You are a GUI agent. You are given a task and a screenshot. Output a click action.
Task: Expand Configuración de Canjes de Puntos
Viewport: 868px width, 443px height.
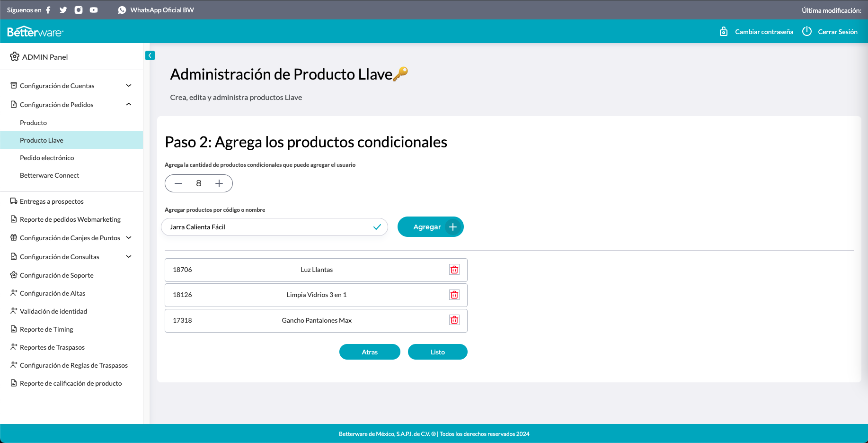(129, 238)
